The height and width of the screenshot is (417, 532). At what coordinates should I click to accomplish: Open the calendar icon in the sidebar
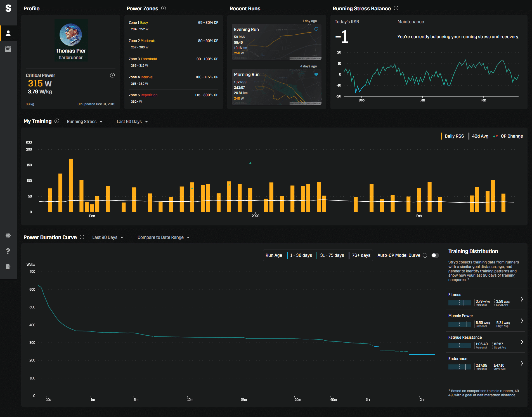point(8,49)
